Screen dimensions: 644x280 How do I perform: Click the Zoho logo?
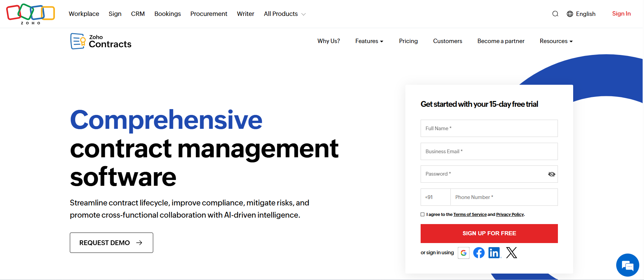(31, 14)
